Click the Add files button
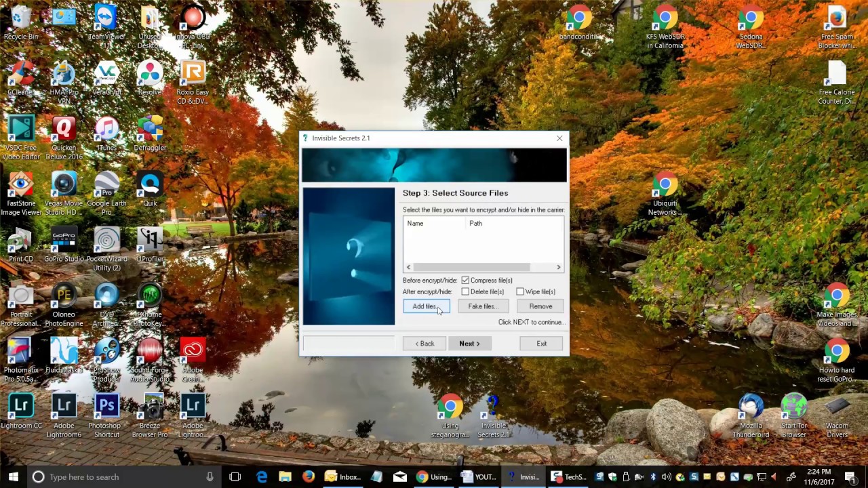Viewport: 868px width, 488px height. pyautogui.click(x=426, y=306)
